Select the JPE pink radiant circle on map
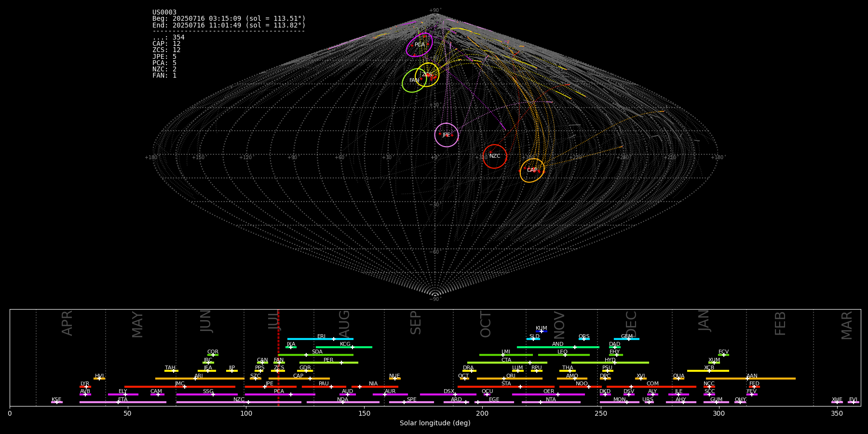 (x=447, y=135)
